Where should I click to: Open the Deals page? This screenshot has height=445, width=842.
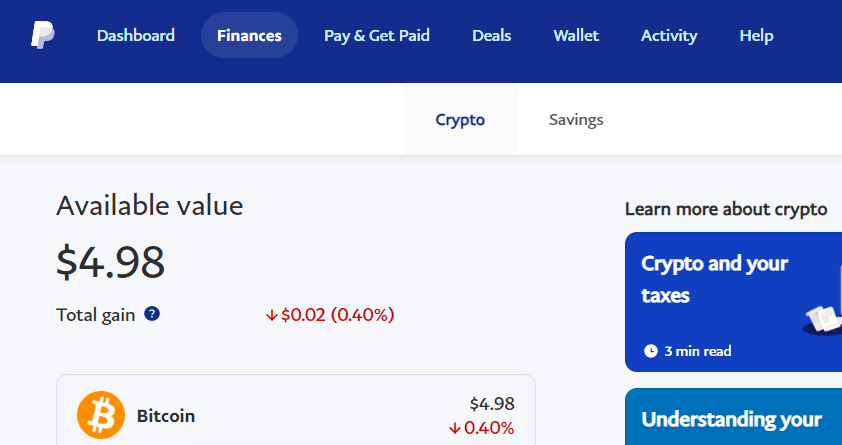(491, 36)
